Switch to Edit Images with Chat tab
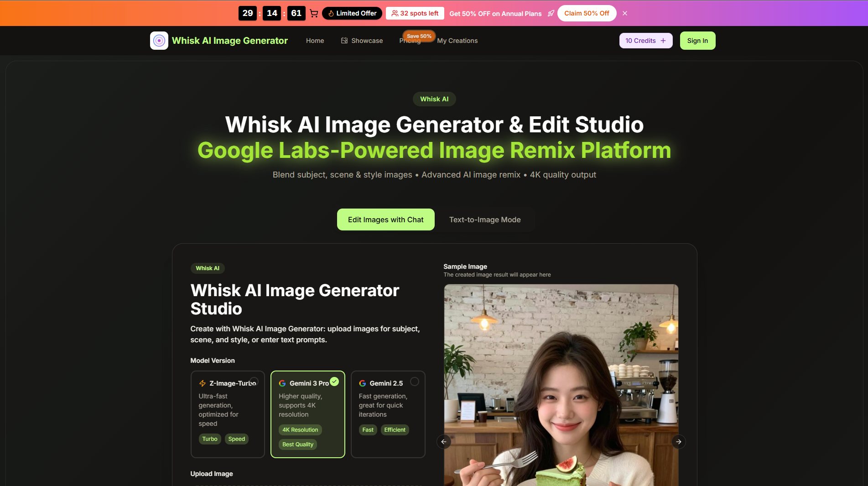 (x=386, y=219)
